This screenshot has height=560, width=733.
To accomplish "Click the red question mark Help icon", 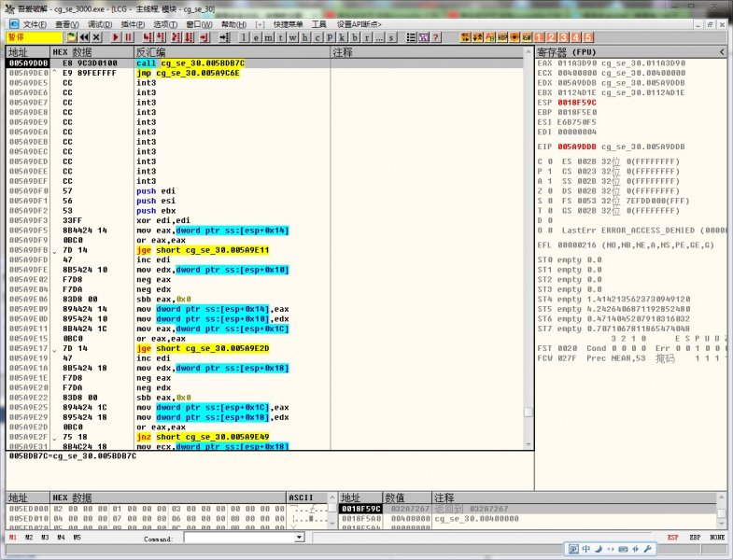I will tap(436, 37).
